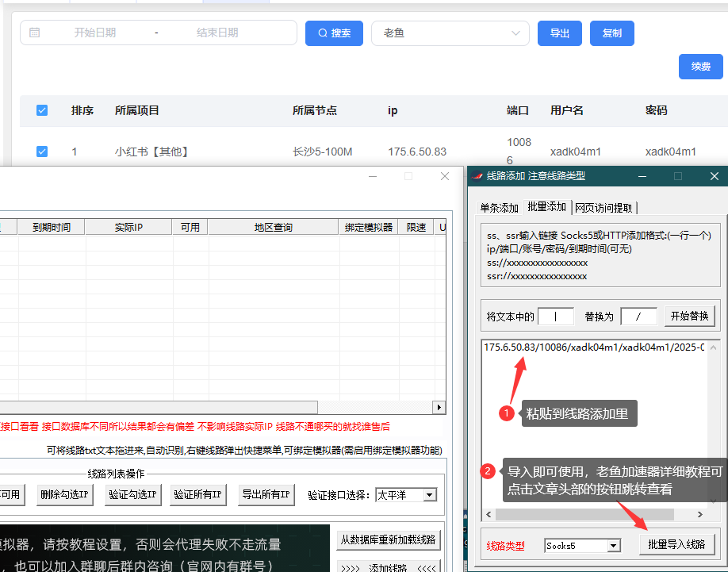The height and width of the screenshot is (572, 728).
Task: Click the 开始日期 start date field
Action: 95,33
